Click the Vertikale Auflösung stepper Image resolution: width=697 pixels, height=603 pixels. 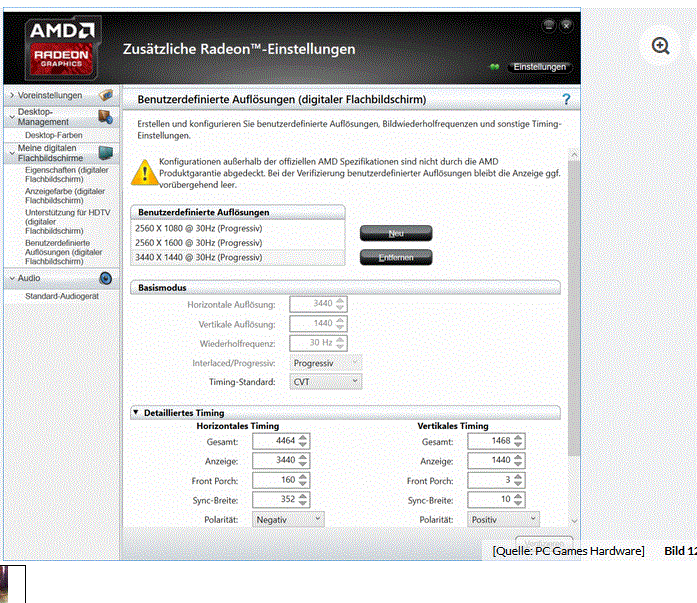(340, 323)
